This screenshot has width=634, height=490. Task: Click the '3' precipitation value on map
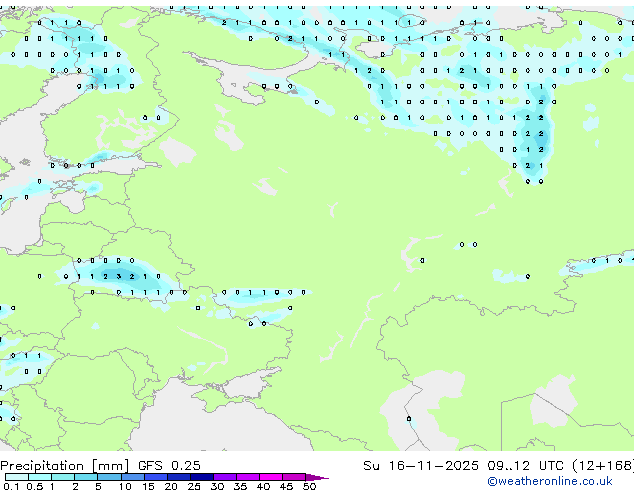(118, 277)
